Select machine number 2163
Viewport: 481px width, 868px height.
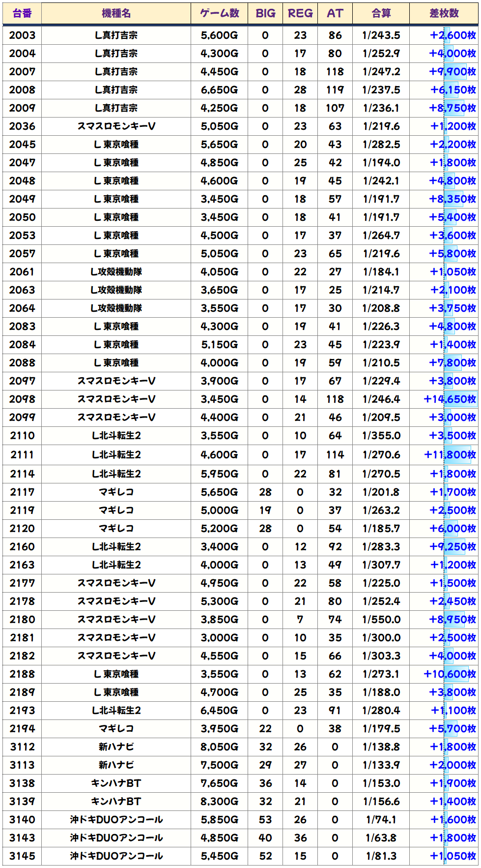tap(22, 565)
